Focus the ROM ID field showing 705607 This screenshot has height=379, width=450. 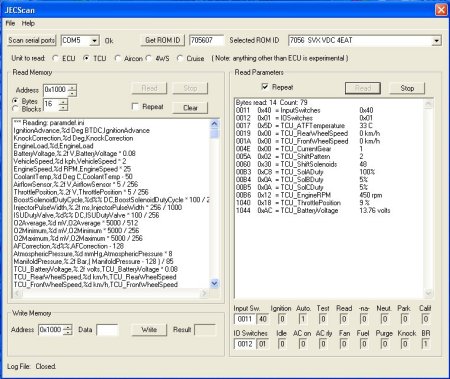(206, 40)
